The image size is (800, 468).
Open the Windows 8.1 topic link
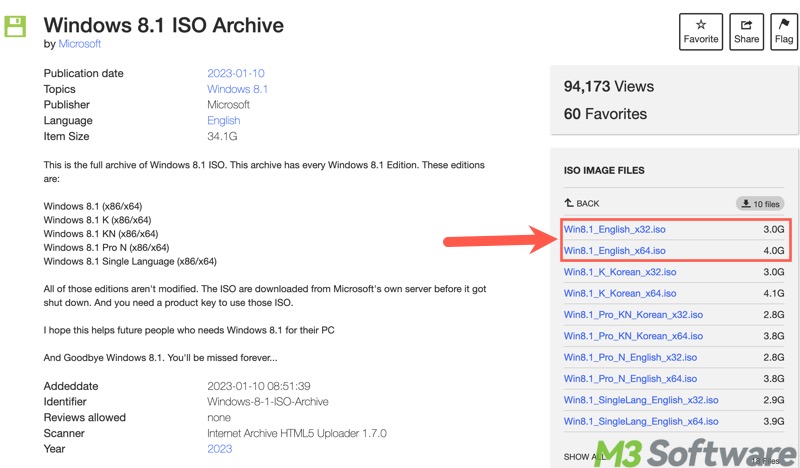coord(237,89)
